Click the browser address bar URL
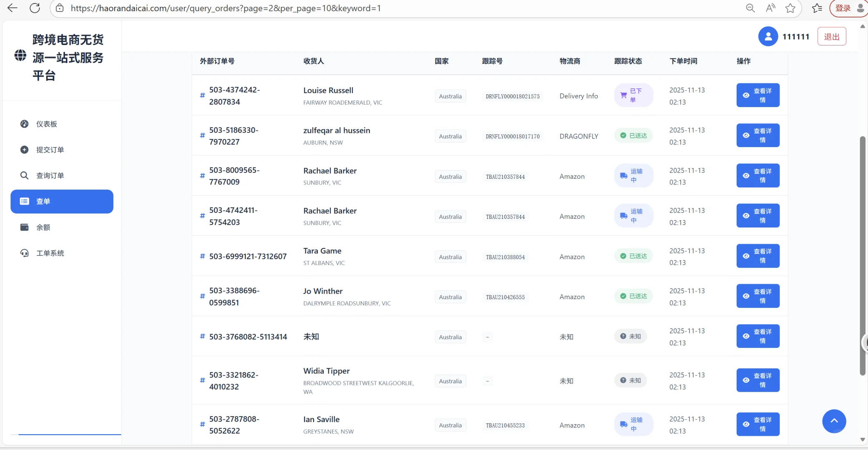 pyautogui.click(x=225, y=8)
